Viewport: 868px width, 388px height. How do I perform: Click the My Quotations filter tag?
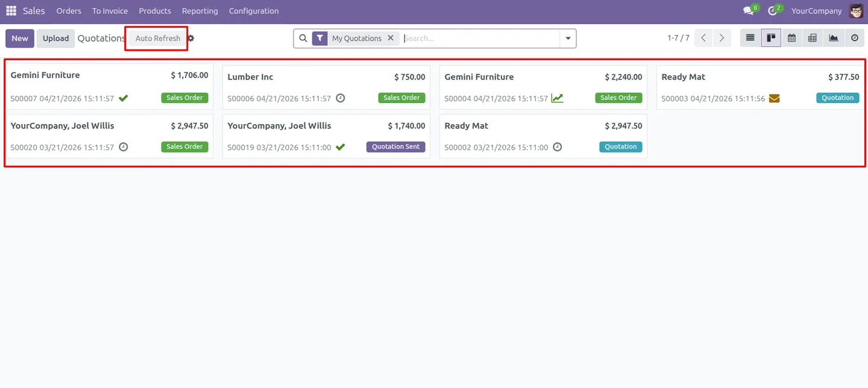(357, 38)
